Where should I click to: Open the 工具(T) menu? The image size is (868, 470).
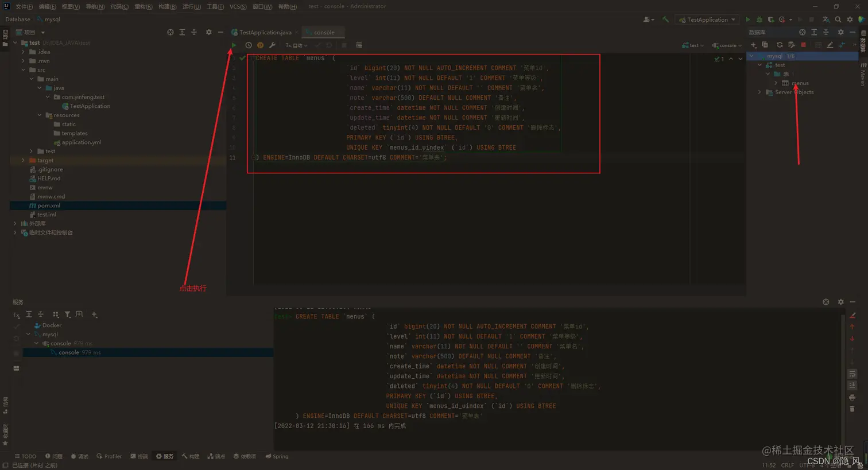(215, 6)
